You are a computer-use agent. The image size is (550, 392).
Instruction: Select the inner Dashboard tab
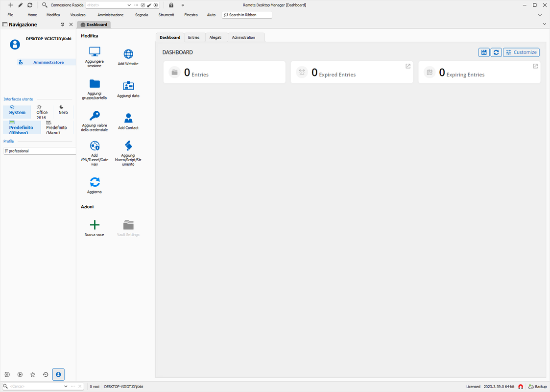point(170,37)
